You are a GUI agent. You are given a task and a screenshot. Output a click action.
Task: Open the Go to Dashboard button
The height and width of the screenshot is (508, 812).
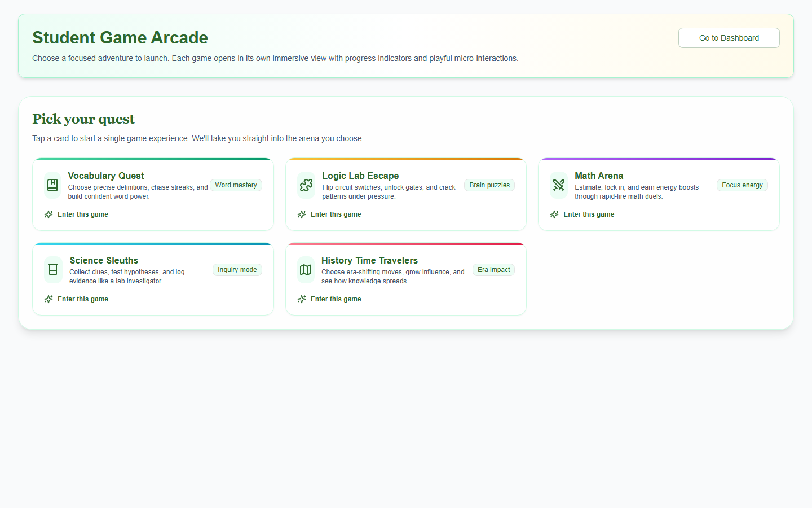click(729, 38)
